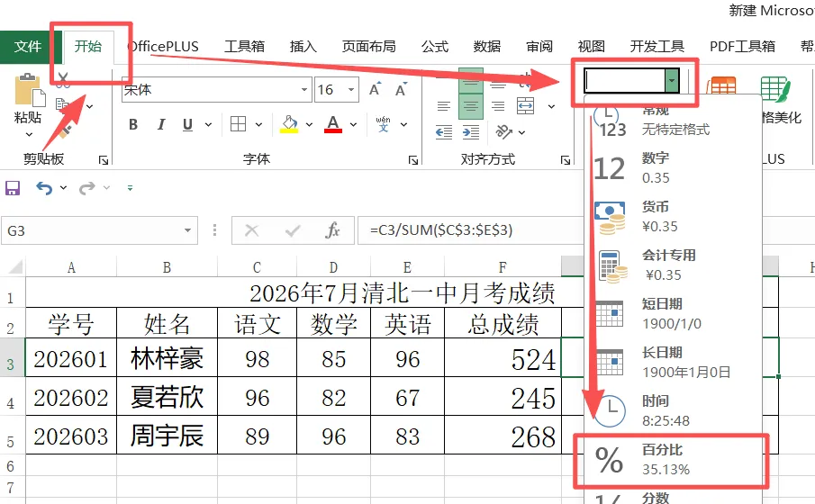Click the text orientation icon
Image resolution: width=815 pixels, height=504 pixels.
[x=503, y=132]
